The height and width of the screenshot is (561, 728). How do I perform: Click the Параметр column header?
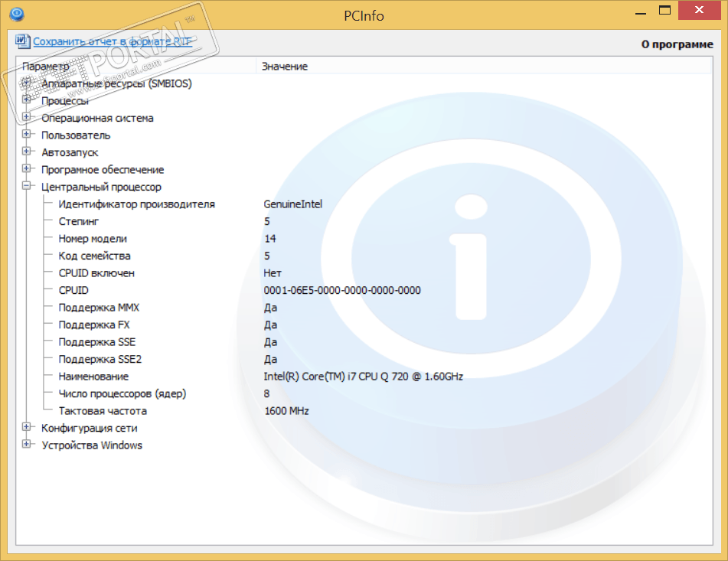[136, 67]
